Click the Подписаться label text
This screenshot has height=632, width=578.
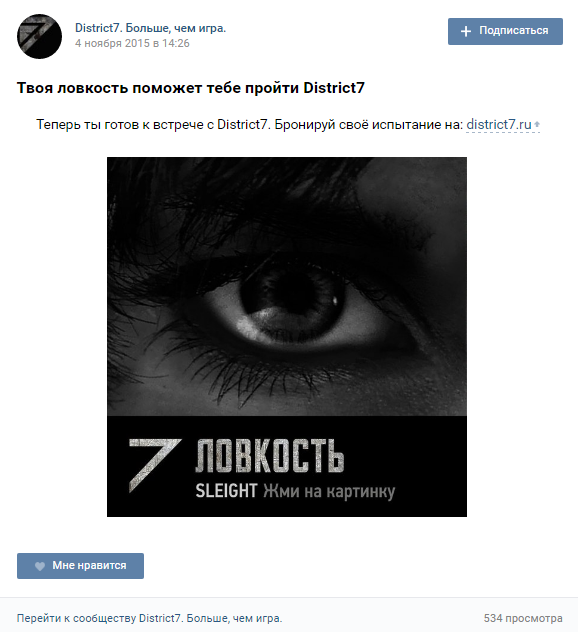coord(514,31)
